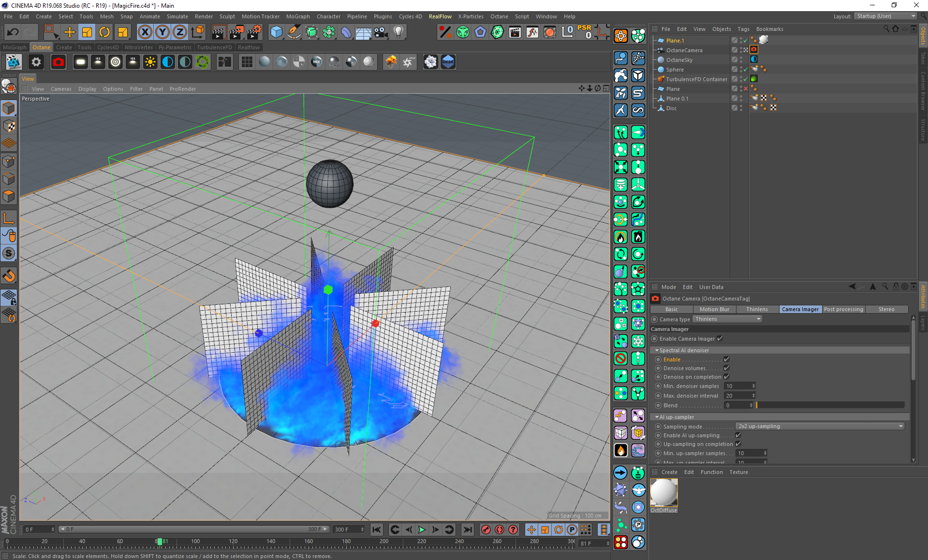Adjust the Blend slider

coord(830,405)
